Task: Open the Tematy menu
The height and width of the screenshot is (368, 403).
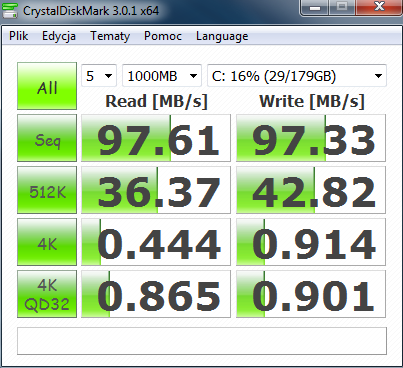Action: click(x=110, y=36)
